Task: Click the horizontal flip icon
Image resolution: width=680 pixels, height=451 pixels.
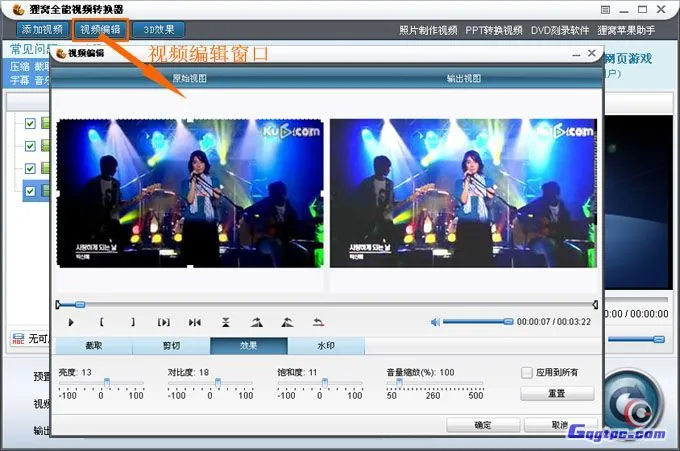Action: (x=195, y=322)
